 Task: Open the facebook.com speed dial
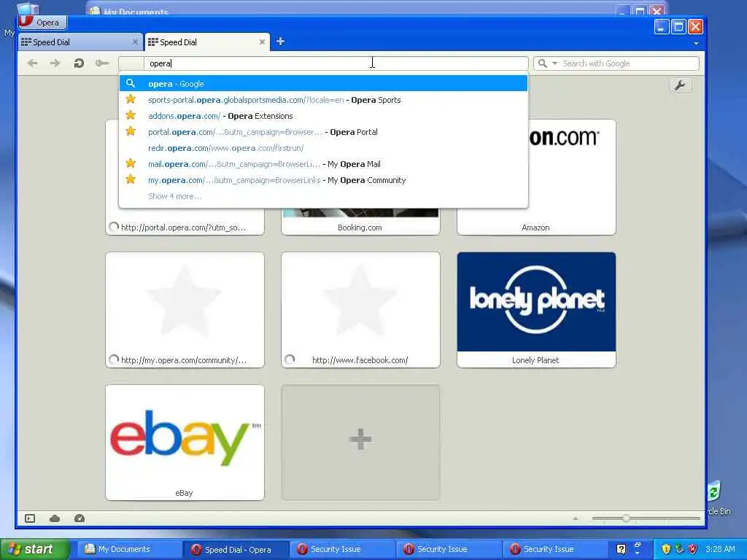pos(360,309)
